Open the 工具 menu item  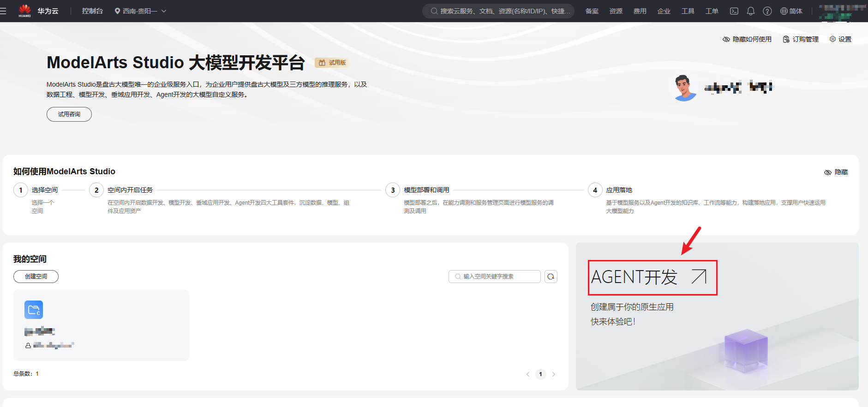(x=688, y=11)
